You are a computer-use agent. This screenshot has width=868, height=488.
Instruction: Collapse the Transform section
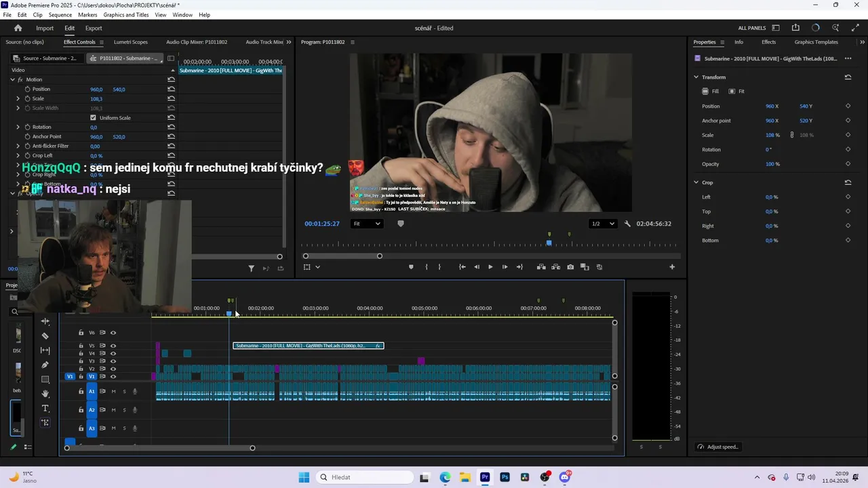[x=696, y=77]
